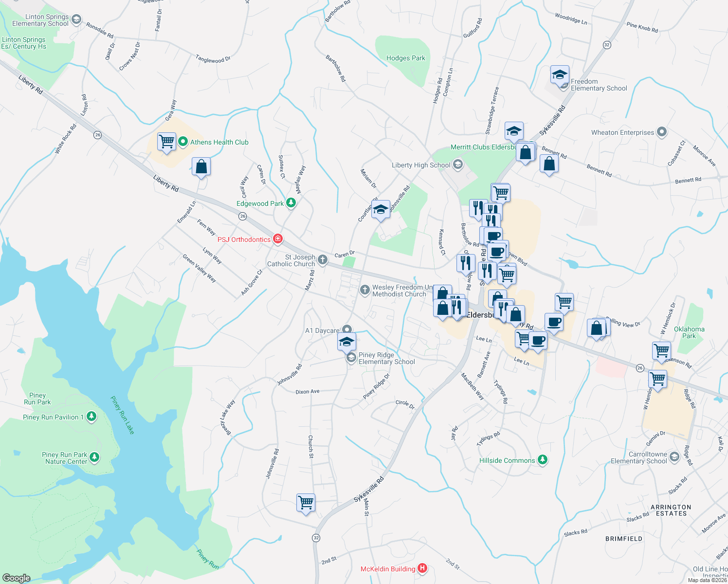Open the shopping cart marker near Mckenson Rd
The image size is (728, 584).
661,351
